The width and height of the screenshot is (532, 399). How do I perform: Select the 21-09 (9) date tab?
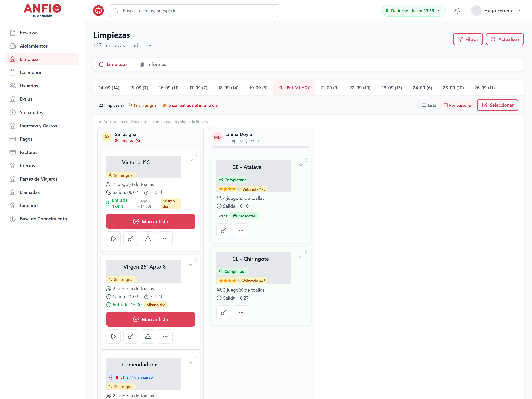[329, 88]
